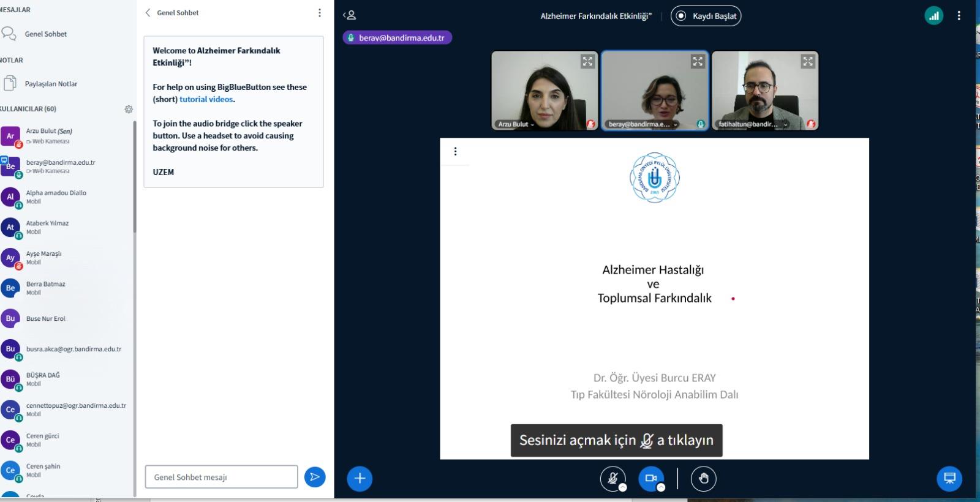This screenshot has width=980, height=502.
Task: Start recording with Kaydı Başlat
Action: (x=706, y=16)
